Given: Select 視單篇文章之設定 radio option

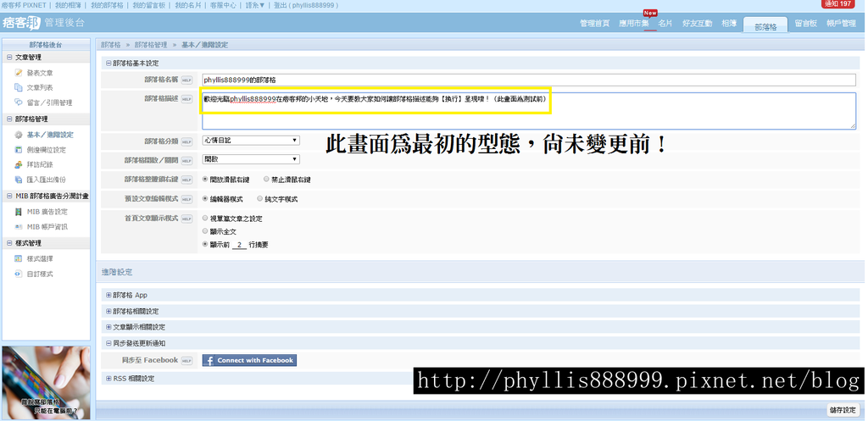Looking at the screenshot, I should point(205,219).
